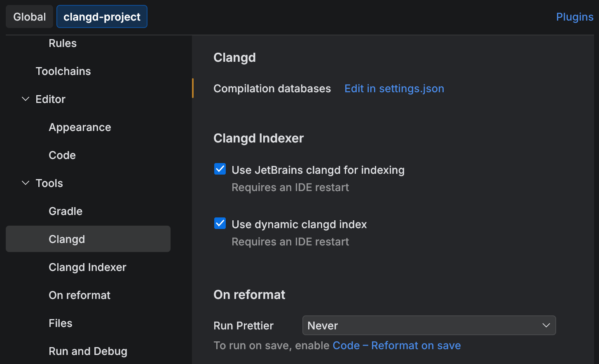This screenshot has width=599, height=364.
Task: Select the clangd-project settings tab
Action: pos(102,16)
